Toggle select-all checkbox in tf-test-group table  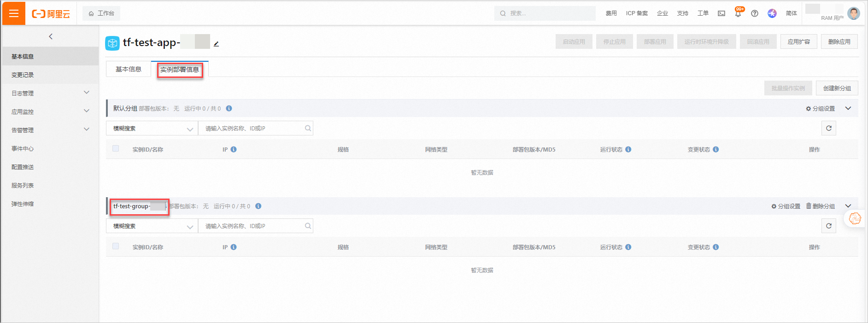[116, 246]
